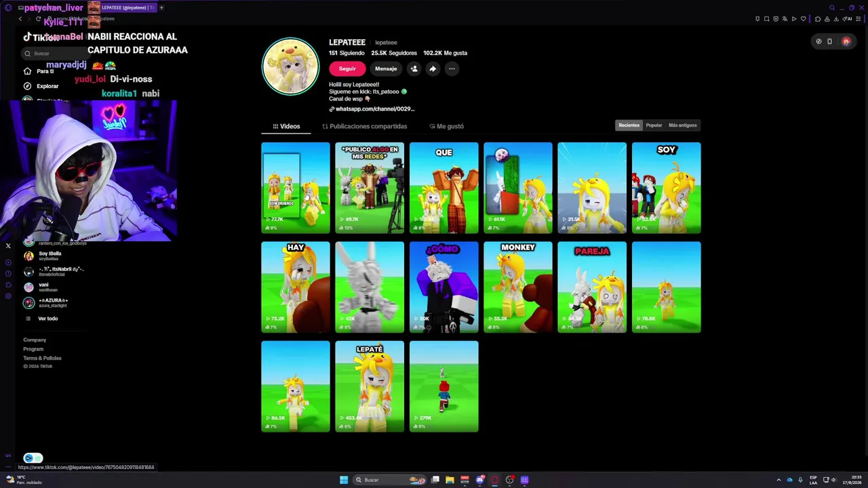Select the Videos tab
868x488 pixels.
286,126
